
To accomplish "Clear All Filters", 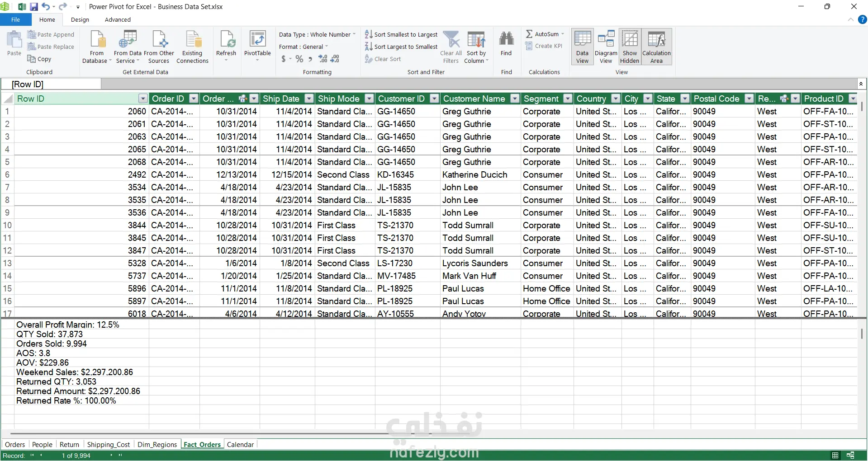I will (x=451, y=47).
